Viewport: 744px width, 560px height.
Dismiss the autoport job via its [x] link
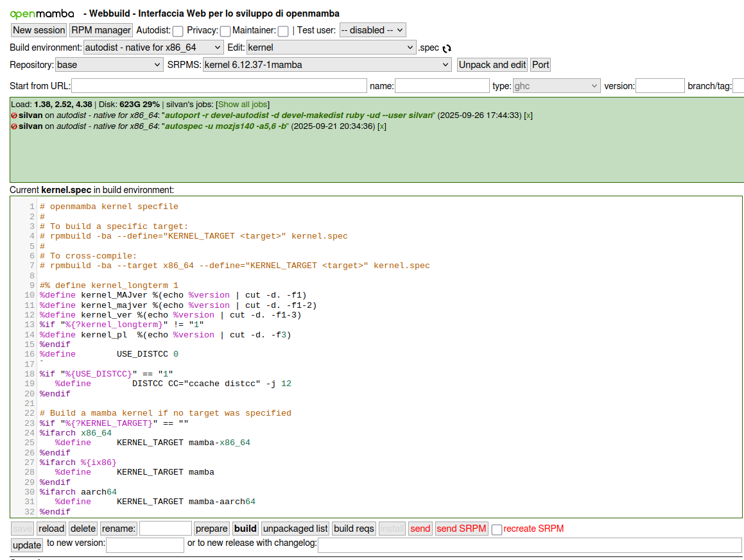pos(528,115)
